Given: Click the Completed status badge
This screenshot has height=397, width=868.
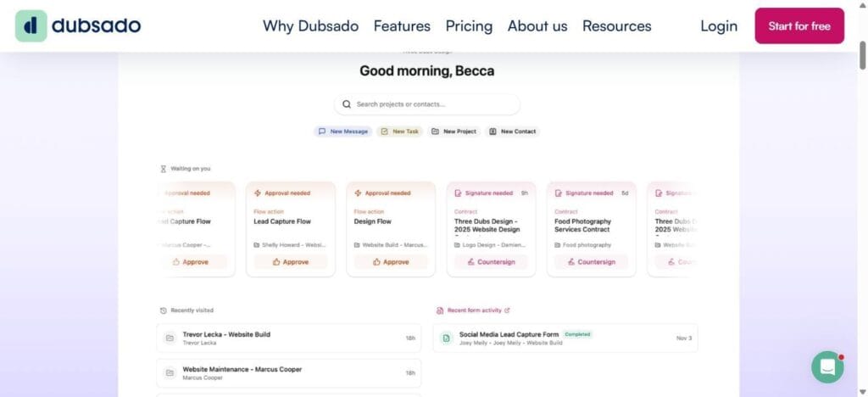Looking at the screenshot, I should (x=577, y=334).
